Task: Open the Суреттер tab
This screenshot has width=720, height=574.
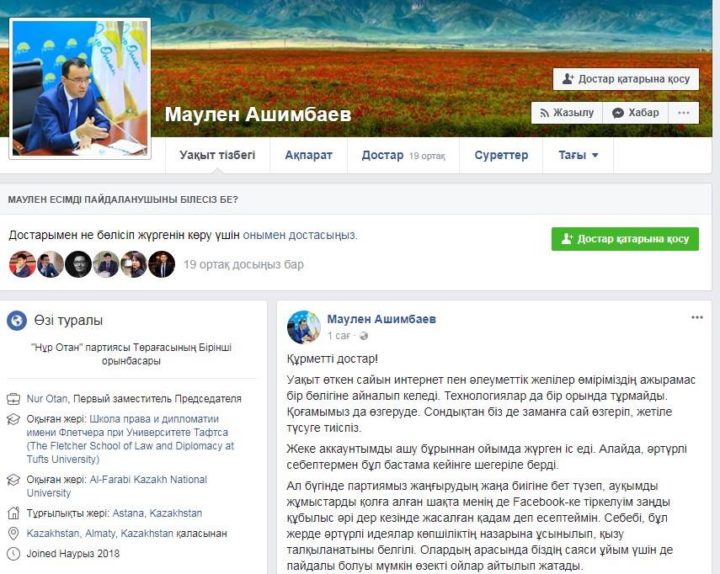Action: point(501,155)
